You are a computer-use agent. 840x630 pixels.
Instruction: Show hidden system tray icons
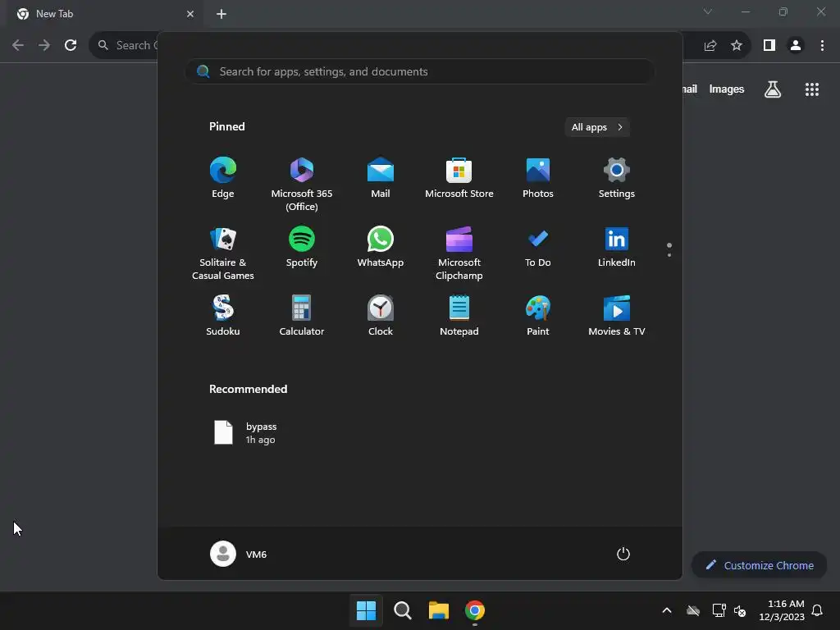(667, 610)
